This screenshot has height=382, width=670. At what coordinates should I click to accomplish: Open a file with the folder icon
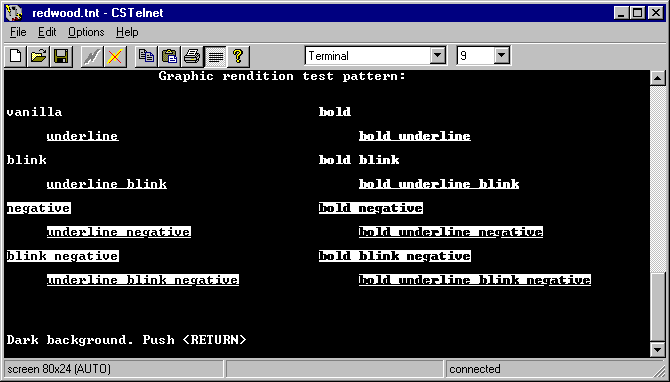tap(38, 56)
